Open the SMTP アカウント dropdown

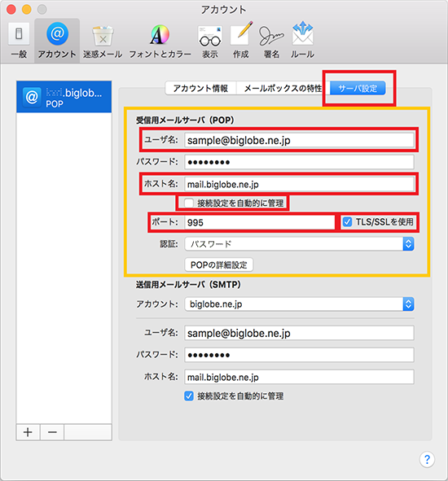click(x=299, y=304)
